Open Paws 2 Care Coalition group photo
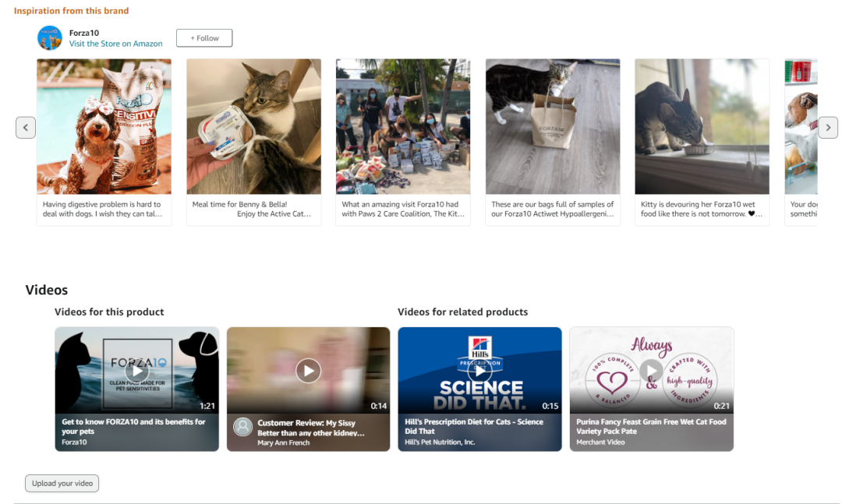This screenshot has width=842, height=504. [x=403, y=127]
